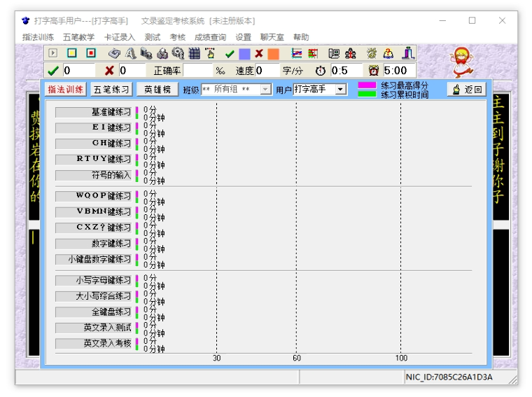Screen dimensions: 532x397
Task: Click the people group toolbar icon
Action: [350, 53]
